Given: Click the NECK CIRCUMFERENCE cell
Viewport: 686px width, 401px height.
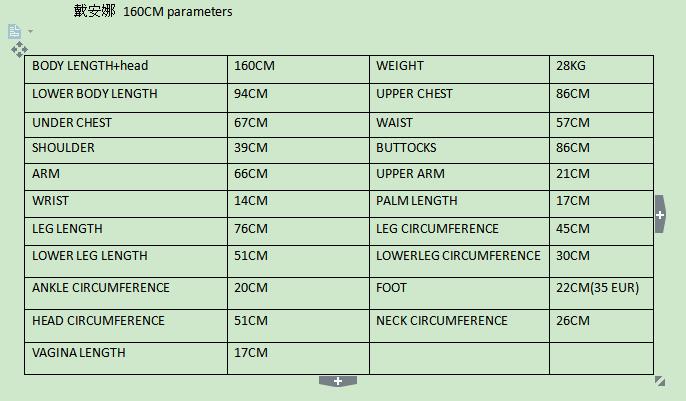Looking at the screenshot, I should click(459, 326).
